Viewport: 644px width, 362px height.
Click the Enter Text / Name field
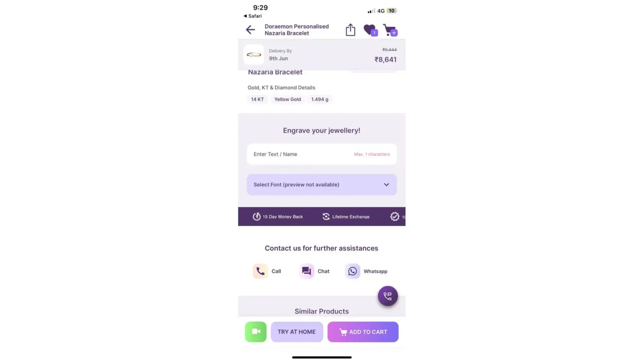(x=322, y=154)
